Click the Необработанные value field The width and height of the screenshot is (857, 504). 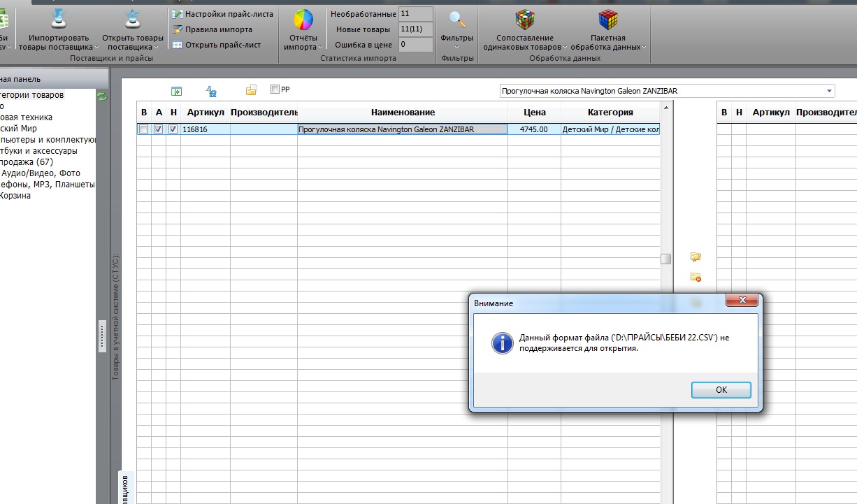416,14
